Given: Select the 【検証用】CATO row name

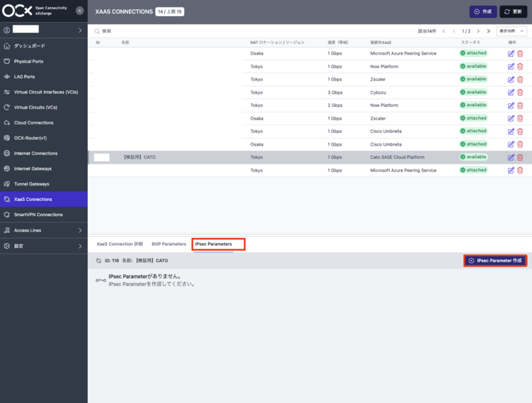Looking at the screenshot, I should [x=140, y=157].
